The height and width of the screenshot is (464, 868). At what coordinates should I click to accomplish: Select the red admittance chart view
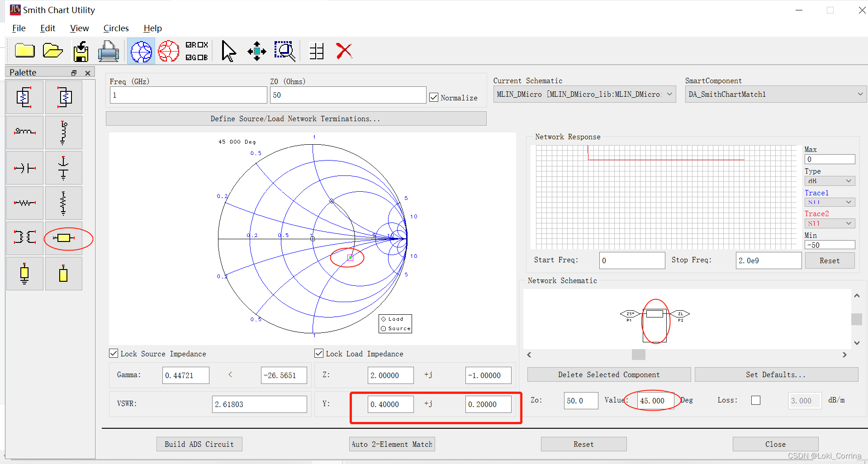pos(169,51)
